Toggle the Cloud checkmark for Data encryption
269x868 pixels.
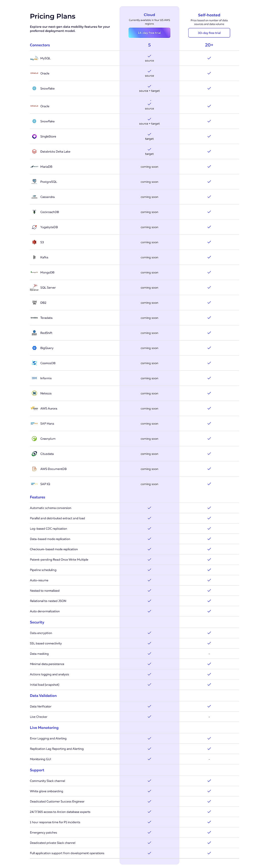[x=149, y=633]
